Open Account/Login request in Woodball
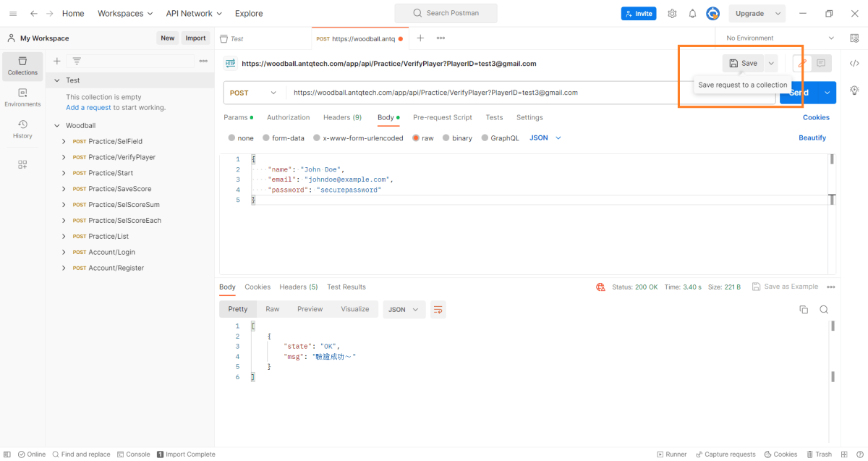This screenshot has width=868, height=461. coord(112,252)
